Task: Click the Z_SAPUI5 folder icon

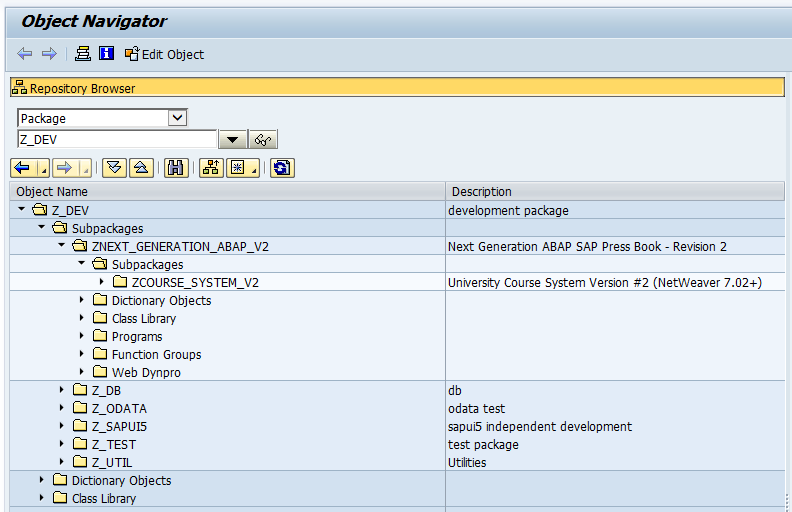Action: pyautogui.click(x=80, y=425)
